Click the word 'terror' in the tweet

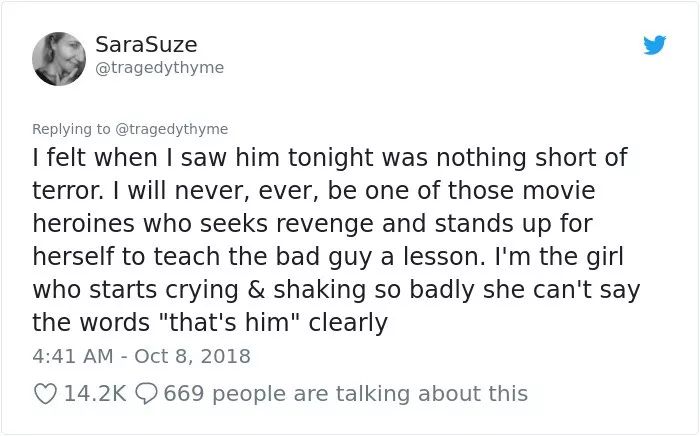(x=66, y=191)
